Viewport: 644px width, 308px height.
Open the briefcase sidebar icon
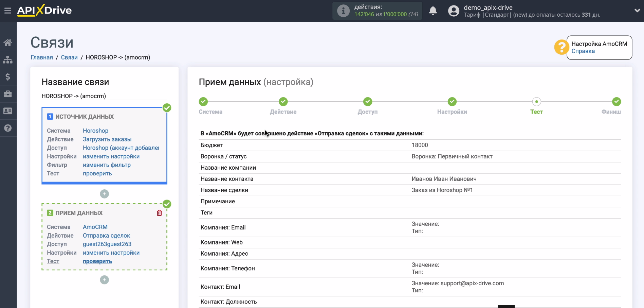(x=8, y=94)
